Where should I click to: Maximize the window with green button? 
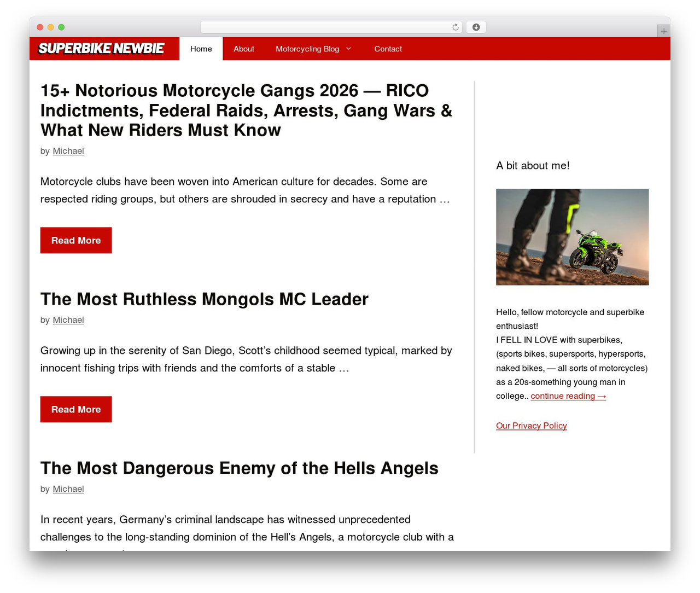61,27
